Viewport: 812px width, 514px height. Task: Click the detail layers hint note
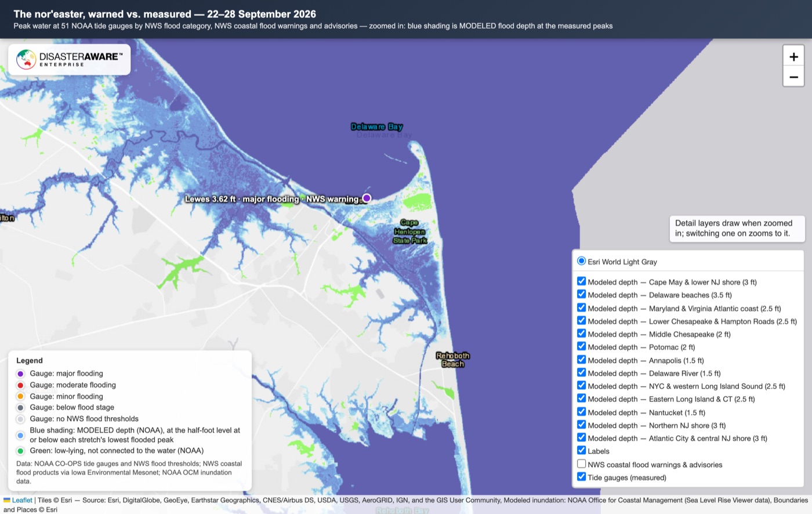coord(737,228)
